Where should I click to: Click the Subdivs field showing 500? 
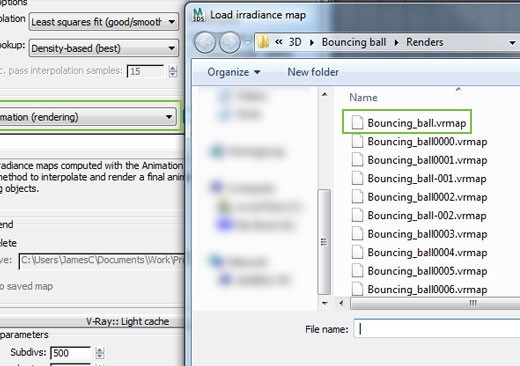pos(70,353)
